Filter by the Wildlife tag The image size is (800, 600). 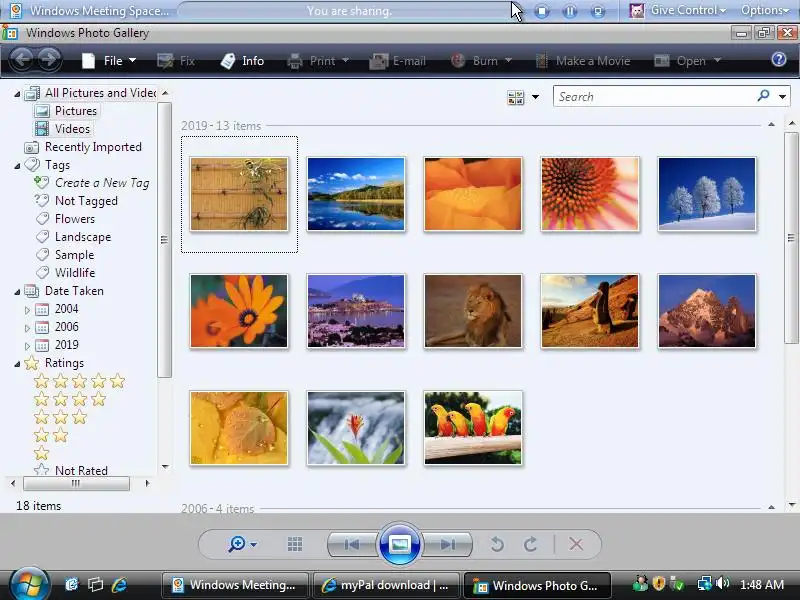coord(65,272)
